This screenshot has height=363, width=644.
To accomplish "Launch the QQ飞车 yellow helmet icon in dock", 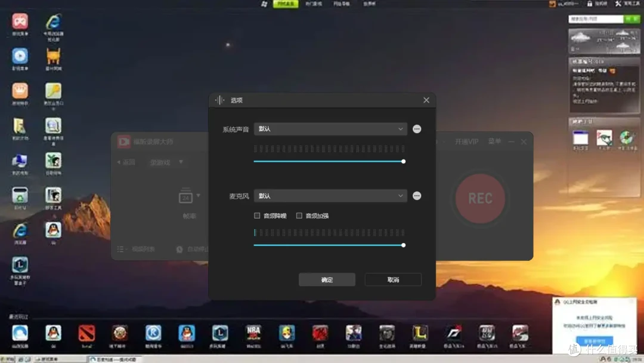I will pos(287,333).
